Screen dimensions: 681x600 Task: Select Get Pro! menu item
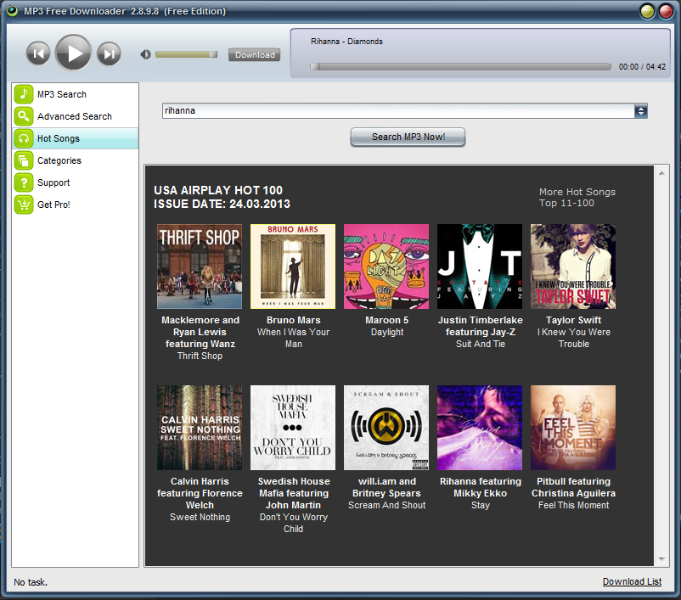coord(75,205)
